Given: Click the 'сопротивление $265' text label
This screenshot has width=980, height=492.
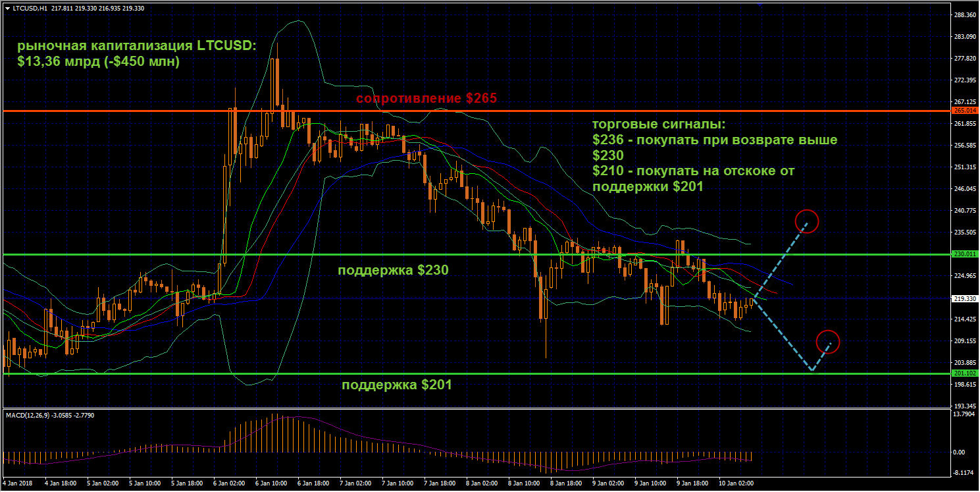Looking at the screenshot, I should pos(426,98).
